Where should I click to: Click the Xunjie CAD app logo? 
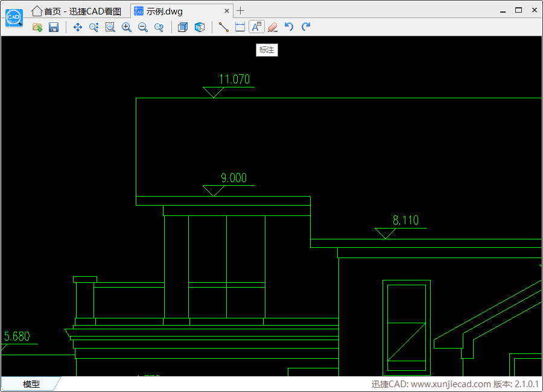click(x=14, y=17)
